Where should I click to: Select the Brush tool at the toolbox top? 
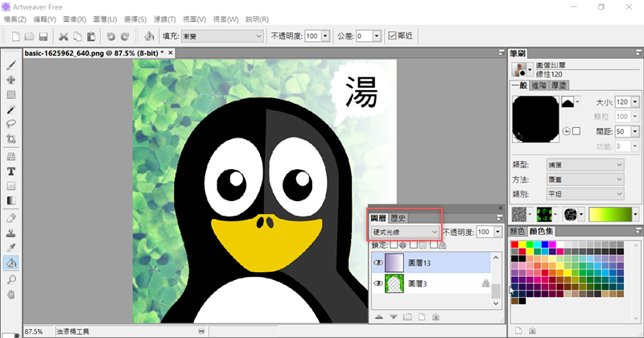click(x=11, y=65)
